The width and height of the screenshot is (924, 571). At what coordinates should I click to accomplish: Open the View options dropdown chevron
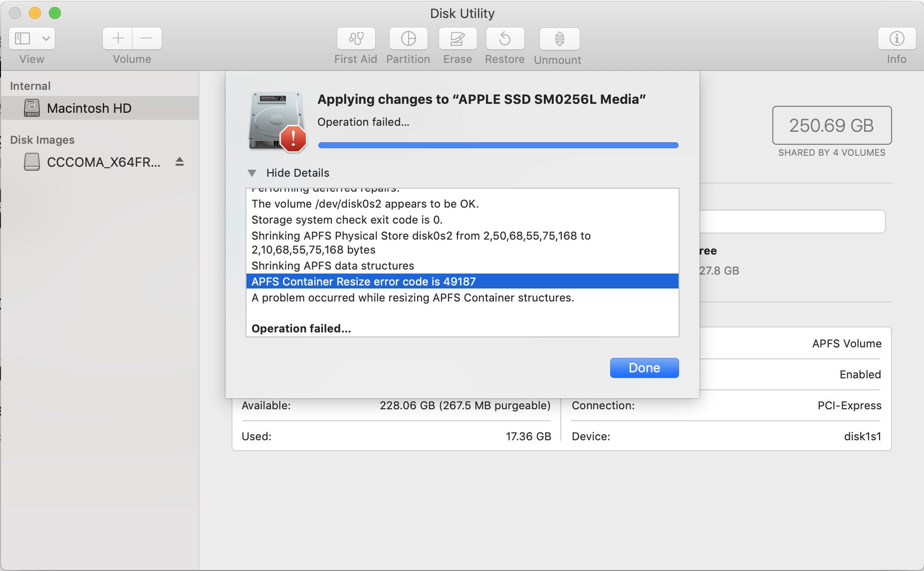tap(46, 38)
